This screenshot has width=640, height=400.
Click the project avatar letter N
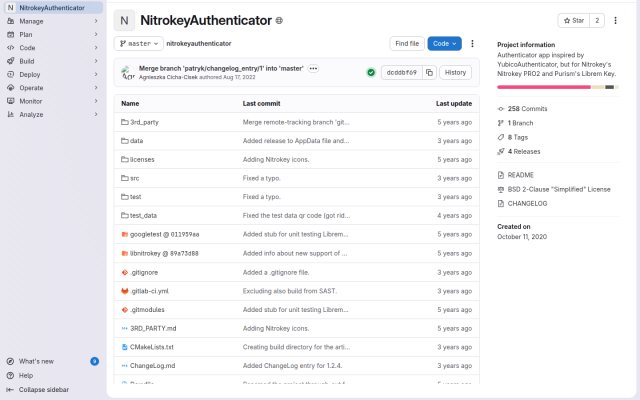click(x=124, y=20)
